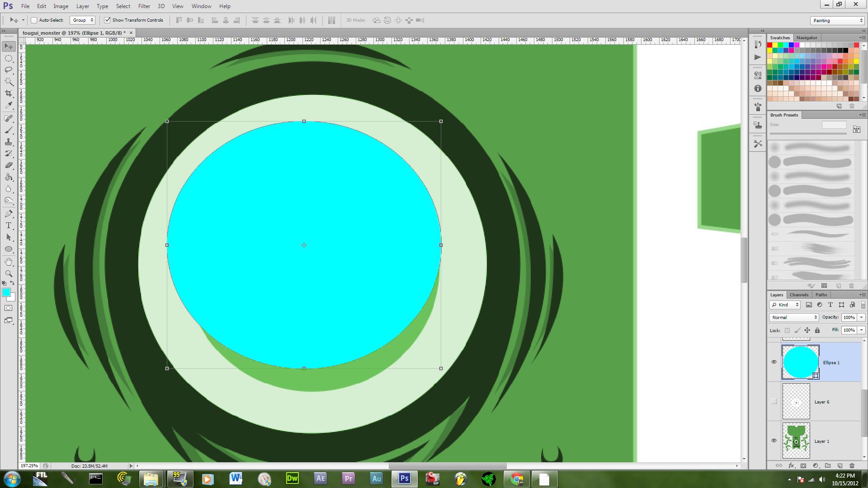Toggle Lock position

point(807,330)
